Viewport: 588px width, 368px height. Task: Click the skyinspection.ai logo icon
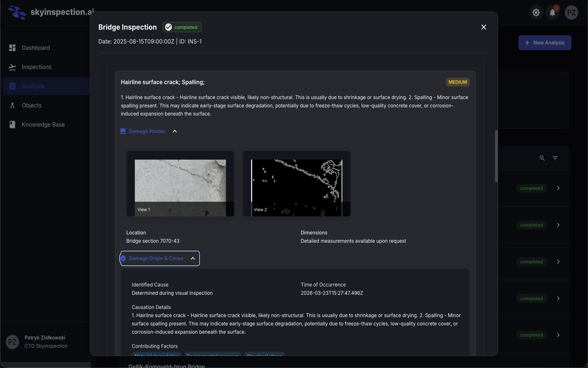pos(17,12)
